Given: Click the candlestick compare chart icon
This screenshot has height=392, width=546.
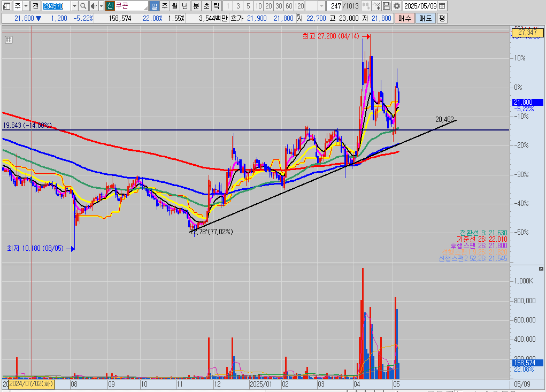Looking at the screenshot, I should click(366, 6).
